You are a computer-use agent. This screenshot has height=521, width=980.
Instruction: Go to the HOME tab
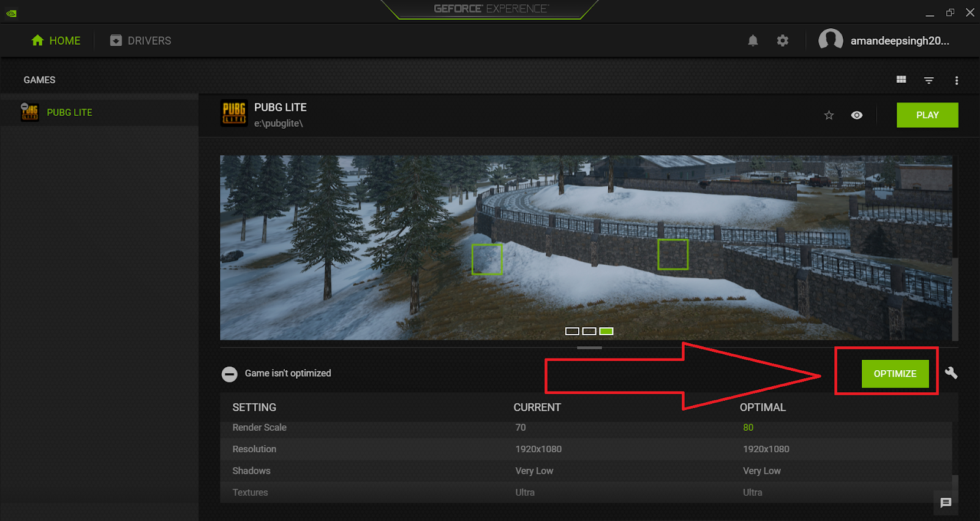tap(56, 40)
